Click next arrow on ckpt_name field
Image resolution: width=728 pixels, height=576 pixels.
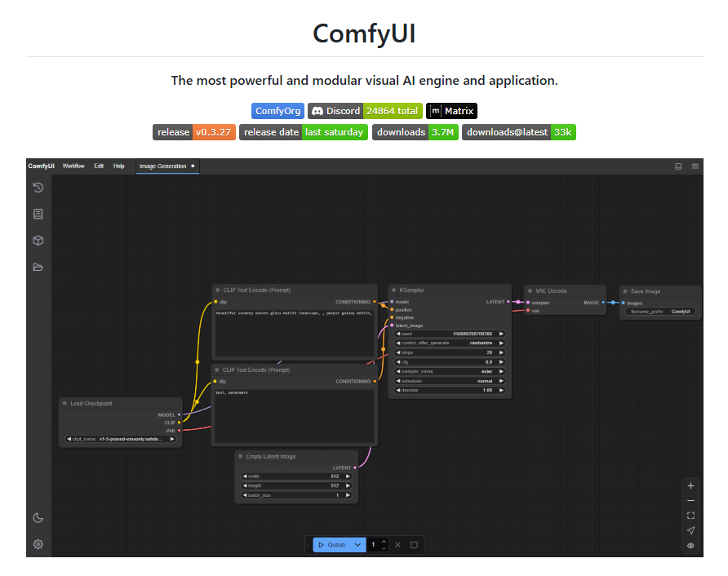[172, 439]
